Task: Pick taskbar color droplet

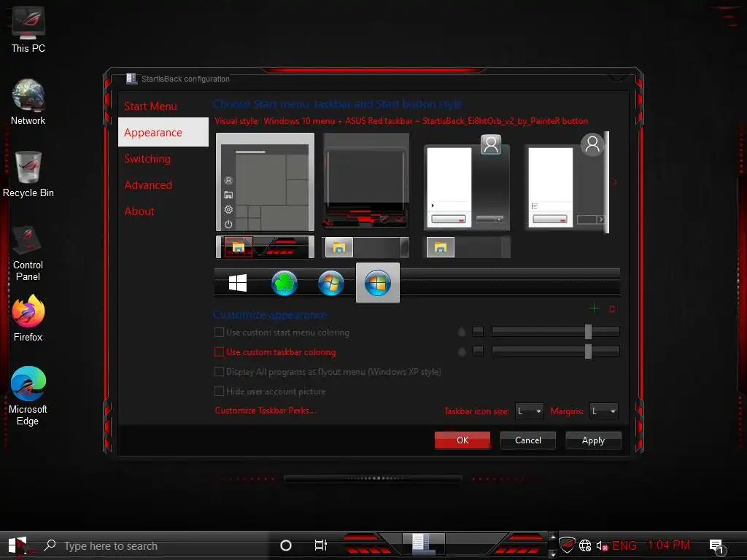Action: pyautogui.click(x=461, y=352)
